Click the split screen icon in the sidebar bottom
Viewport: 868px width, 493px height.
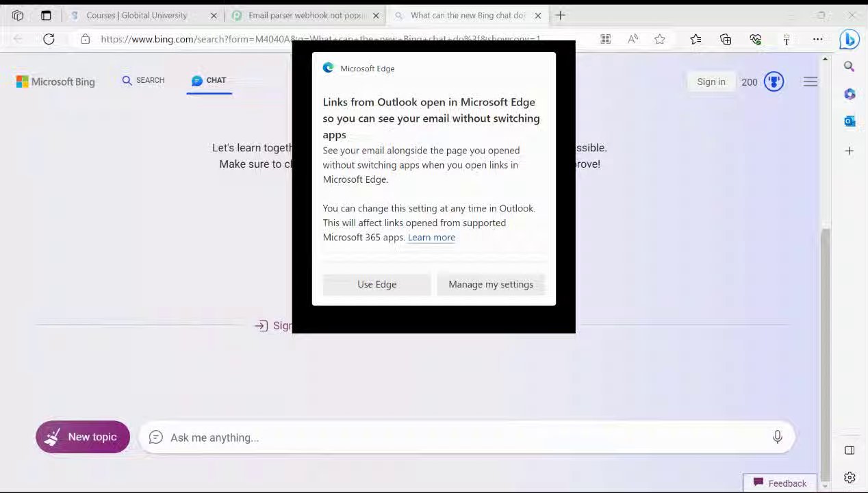850,451
